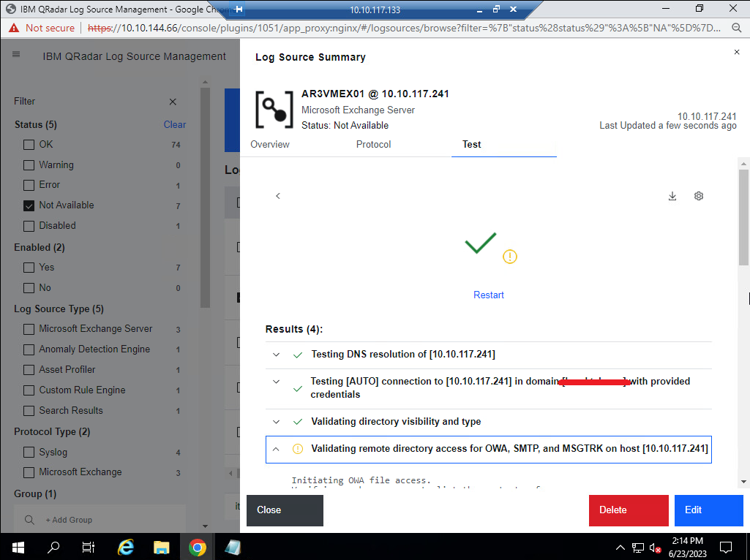Check Microsoft Exchange Server type filter
The image size is (750, 560).
(29, 329)
